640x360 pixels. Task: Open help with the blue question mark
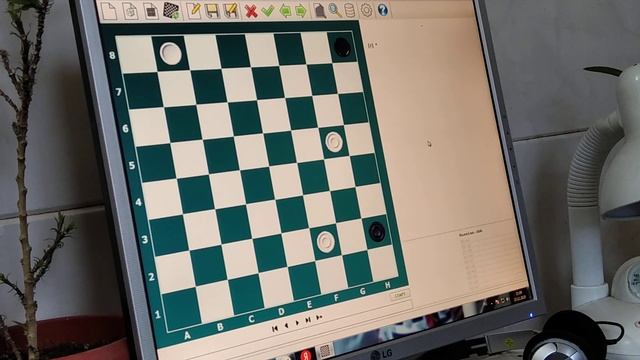point(382,9)
